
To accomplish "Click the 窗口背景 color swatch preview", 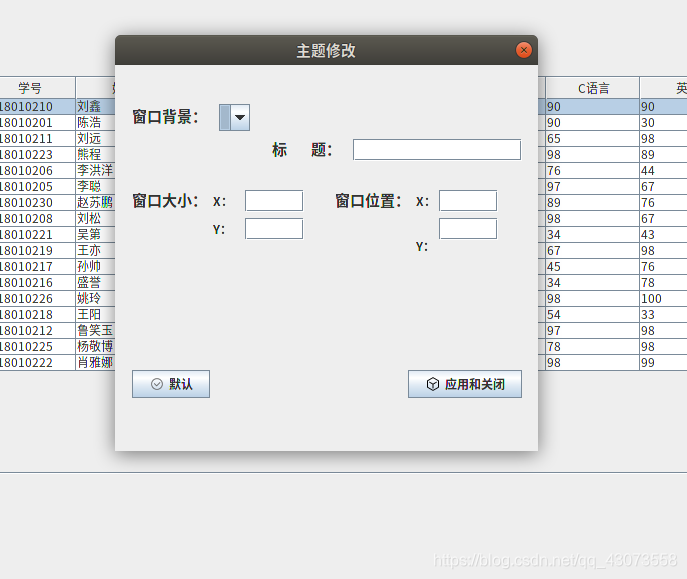I will coord(225,117).
